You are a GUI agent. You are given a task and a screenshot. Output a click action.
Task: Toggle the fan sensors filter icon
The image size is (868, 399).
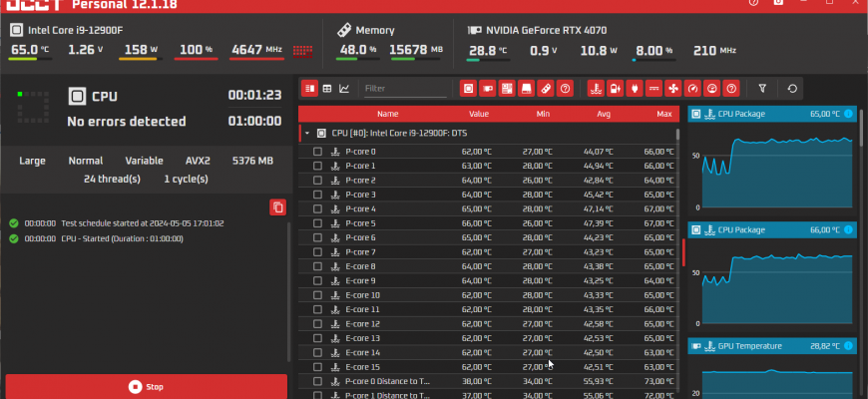pyautogui.click(x=673, y=89)
